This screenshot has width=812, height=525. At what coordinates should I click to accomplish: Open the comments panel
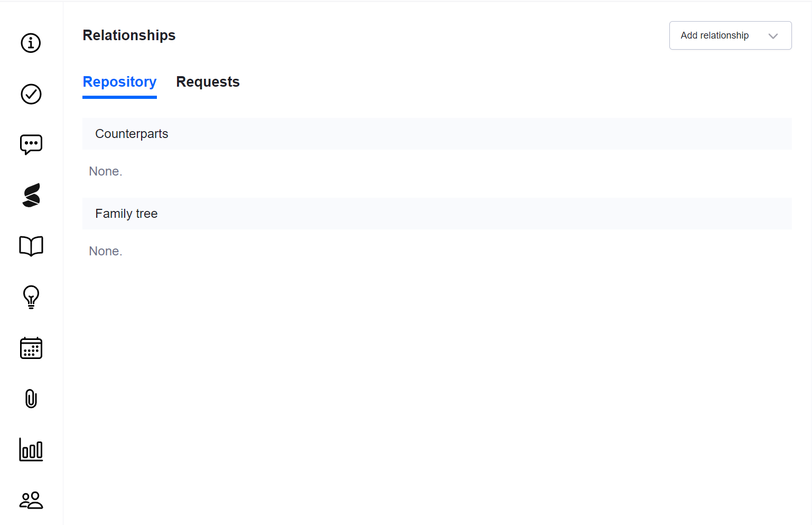(31, 144)
